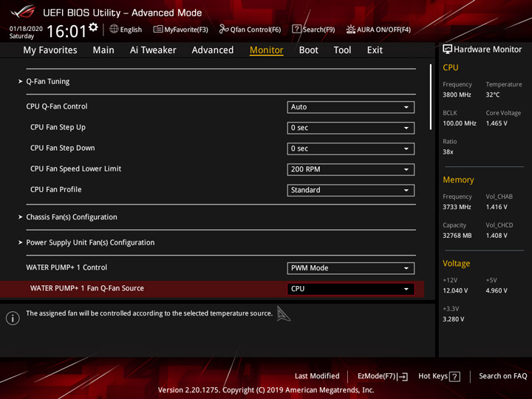532x399 pixels.
Task: Open Search on FAQ
Action: pyautogui.click(x=503, y=376)
